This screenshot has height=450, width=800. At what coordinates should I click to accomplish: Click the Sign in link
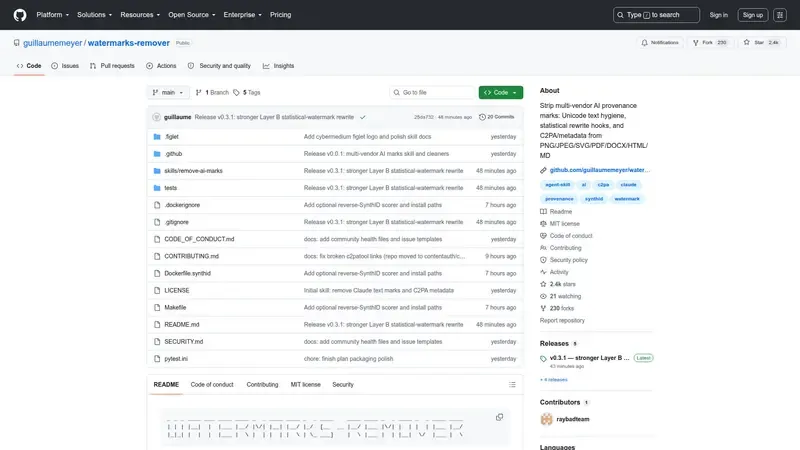point(718,15)
